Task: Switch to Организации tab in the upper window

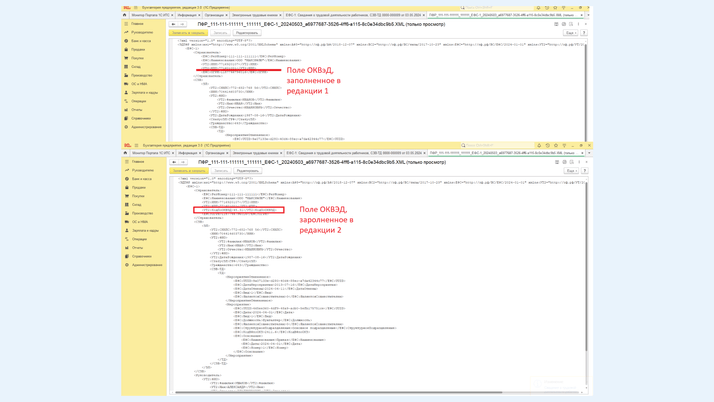Action: click(x=215, y=15)
